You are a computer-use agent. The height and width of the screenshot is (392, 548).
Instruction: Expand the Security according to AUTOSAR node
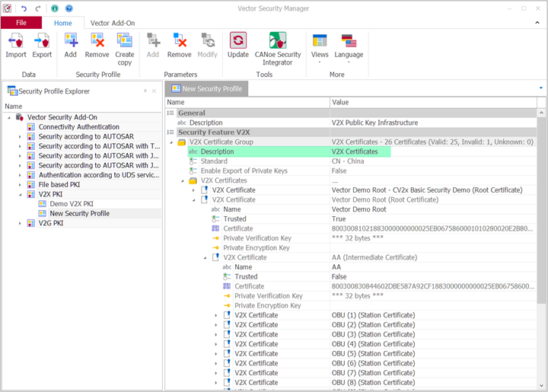[20, 136]
